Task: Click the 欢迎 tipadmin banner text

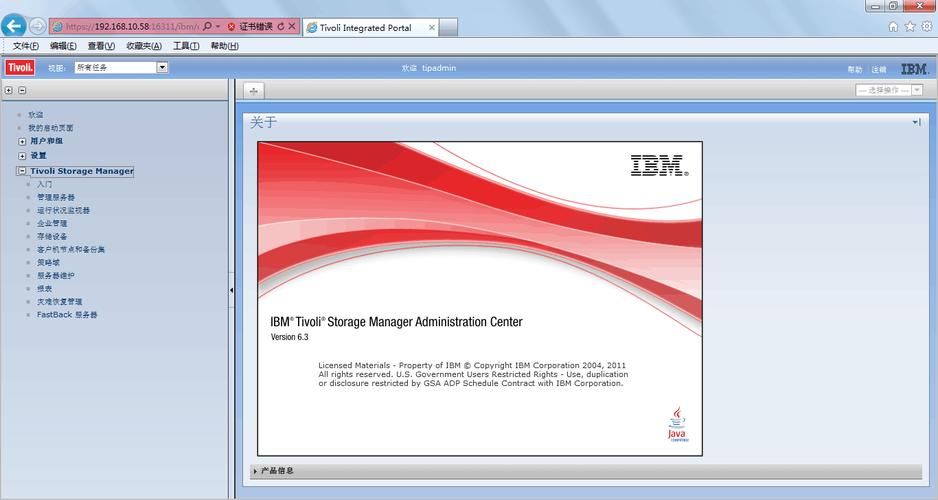Action: [x=429, y=68]
